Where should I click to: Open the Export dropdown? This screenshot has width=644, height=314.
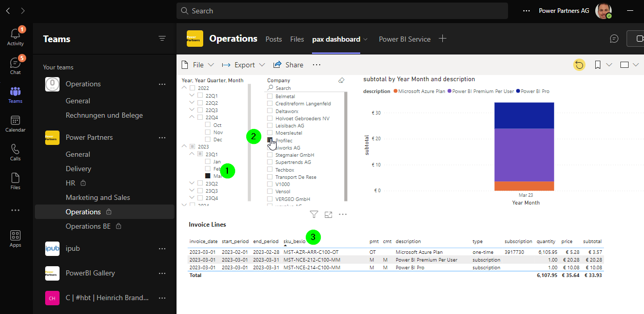tap(243, 65)
